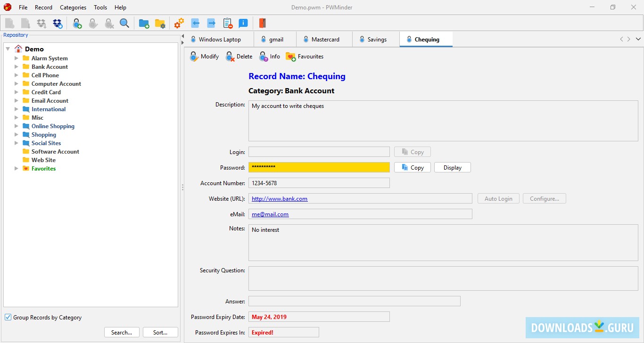Click the yellow highlighted password field
The height and width of the screenshot is (343, 644).
click(x=319, y=167)
